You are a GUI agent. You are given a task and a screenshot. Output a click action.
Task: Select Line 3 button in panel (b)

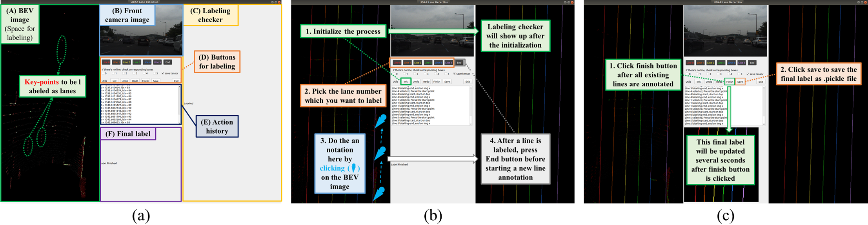[x=428, y=63]
